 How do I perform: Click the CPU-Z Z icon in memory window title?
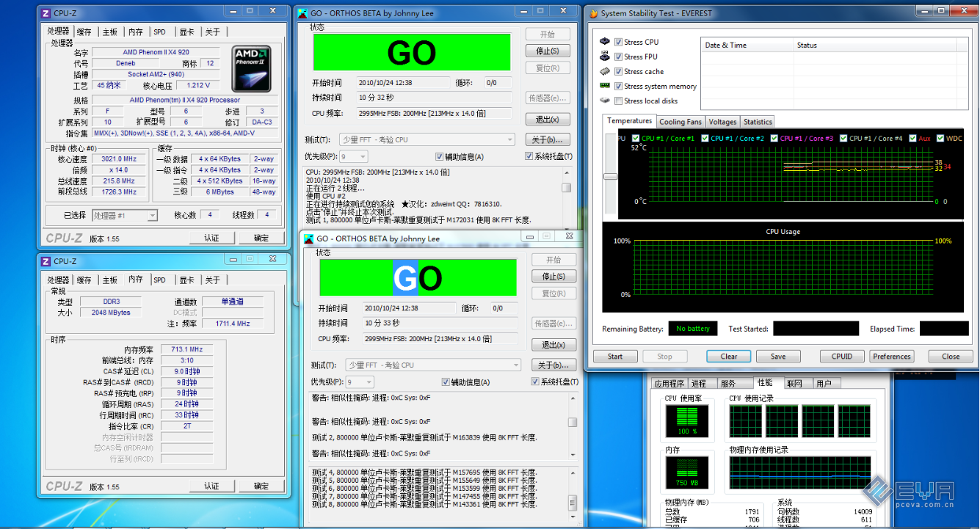click(46, 261)
